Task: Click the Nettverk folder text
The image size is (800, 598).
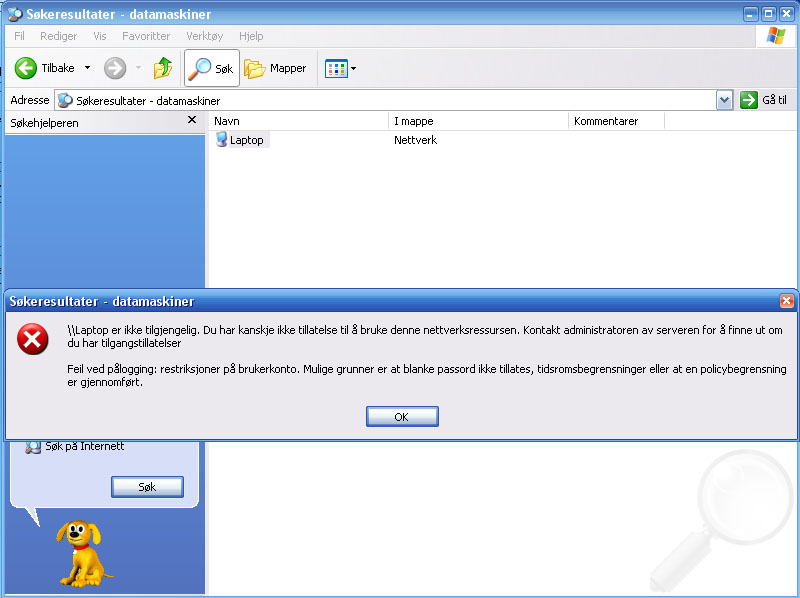Action: click(415, 140)
